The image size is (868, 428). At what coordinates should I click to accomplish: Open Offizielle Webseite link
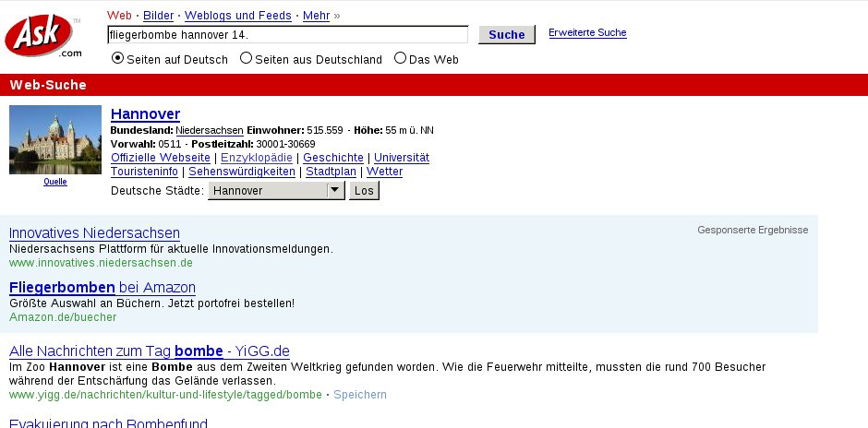coord(161,158)
